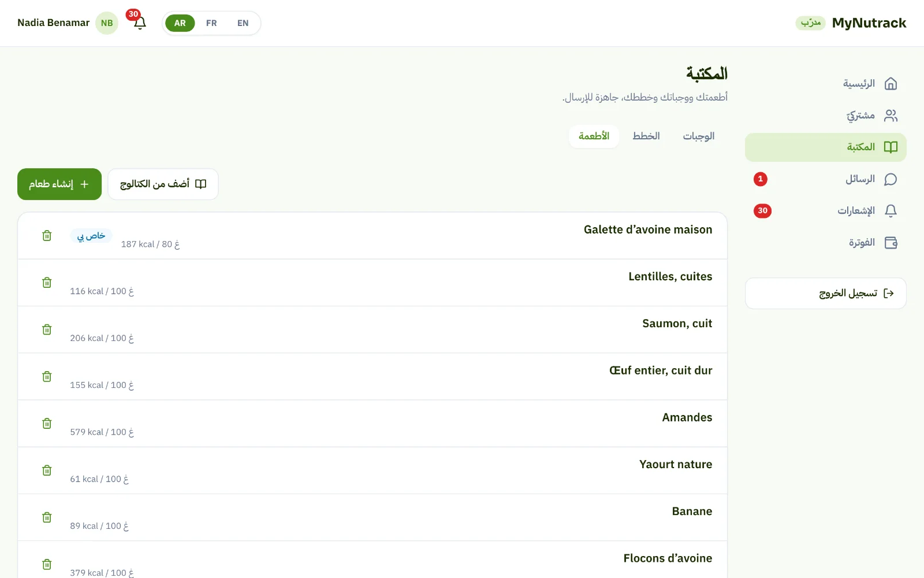Click the sidebar notifications bell icon
The image size is (924, 578).
pyautogui.click(x=891, y=211)
